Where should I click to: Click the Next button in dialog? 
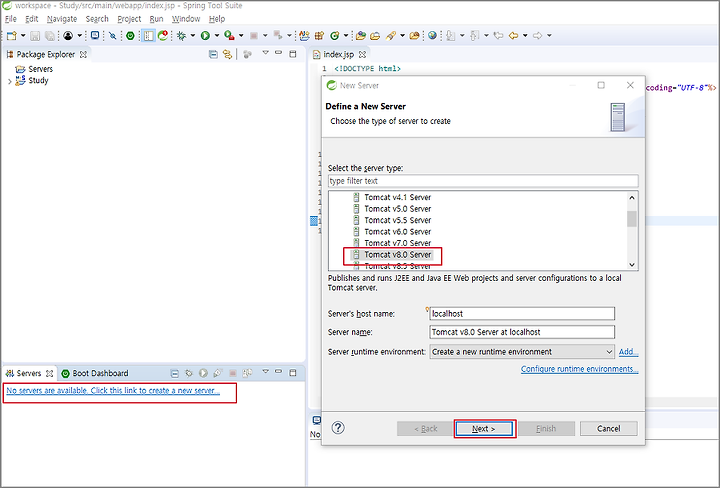[484, 429]
